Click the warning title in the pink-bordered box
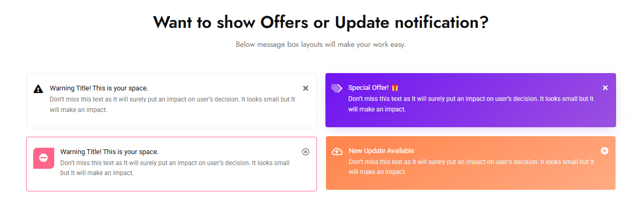The width and height of the screenshot is (644, 214). click(110, 151)
